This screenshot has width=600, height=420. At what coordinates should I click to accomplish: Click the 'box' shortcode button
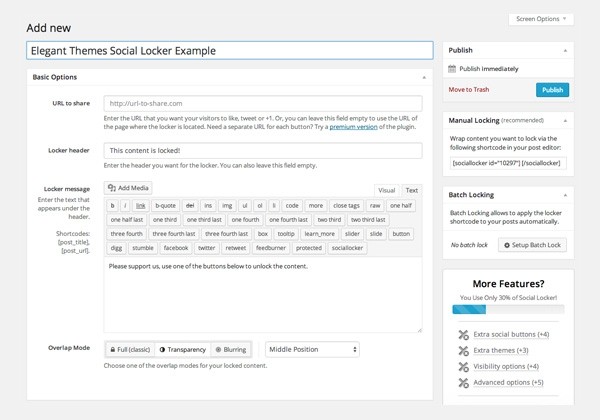(x=262, y=234)
